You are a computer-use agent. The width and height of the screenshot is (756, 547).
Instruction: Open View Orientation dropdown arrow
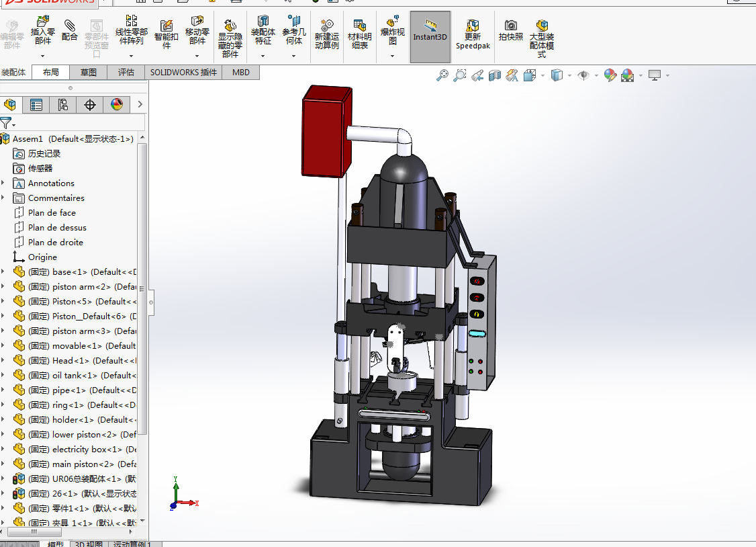[x=543, y=75]
